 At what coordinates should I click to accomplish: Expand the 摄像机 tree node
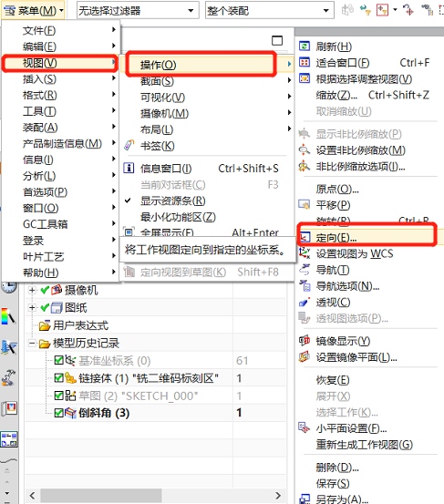point(32,290)
